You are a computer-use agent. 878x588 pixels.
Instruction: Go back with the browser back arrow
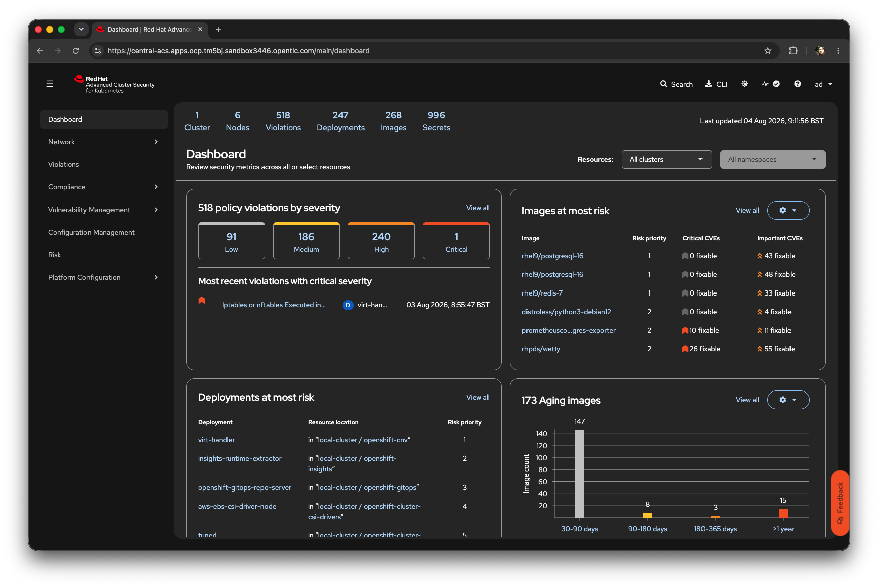tap(40, 51)
